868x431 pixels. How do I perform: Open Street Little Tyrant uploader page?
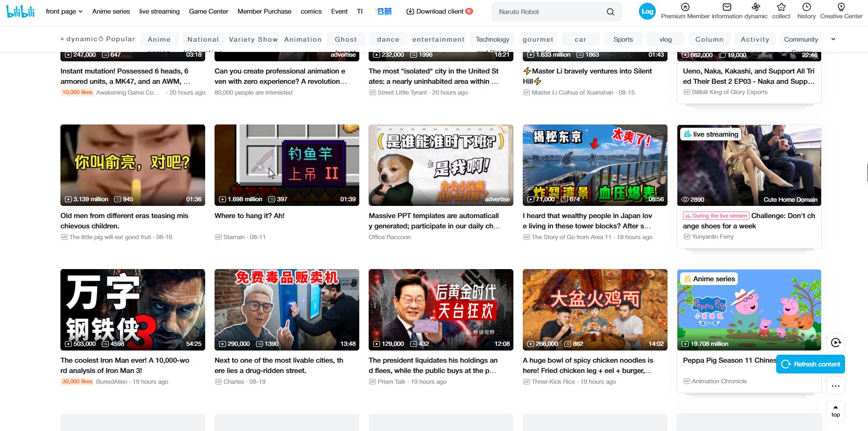point(402,93)
